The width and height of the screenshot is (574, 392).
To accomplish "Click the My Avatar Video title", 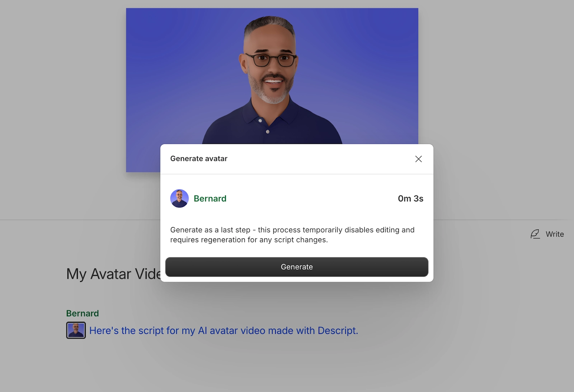I will tap(113, 274).
